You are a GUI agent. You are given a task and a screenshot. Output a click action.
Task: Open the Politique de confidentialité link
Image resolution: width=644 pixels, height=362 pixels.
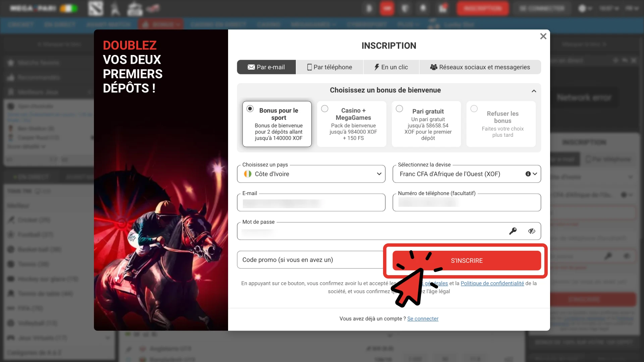(x=492, y=283)
